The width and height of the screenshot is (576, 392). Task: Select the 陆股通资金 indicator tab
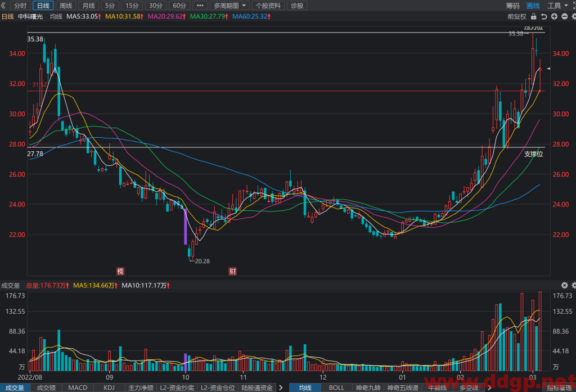pos(256,388)
